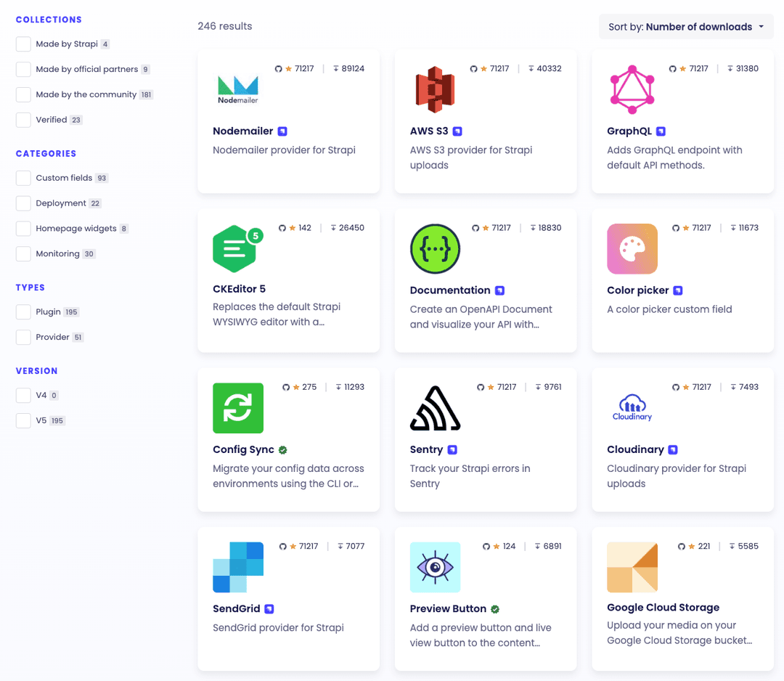784x681 pixels.
Task: Click the Preview Button eye logo
Action: point(435,567)
